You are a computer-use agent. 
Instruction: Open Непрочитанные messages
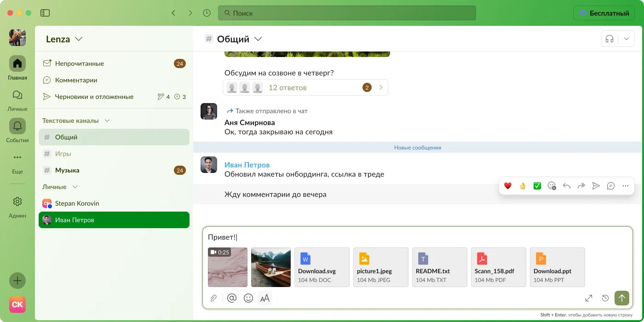(114, 63)
